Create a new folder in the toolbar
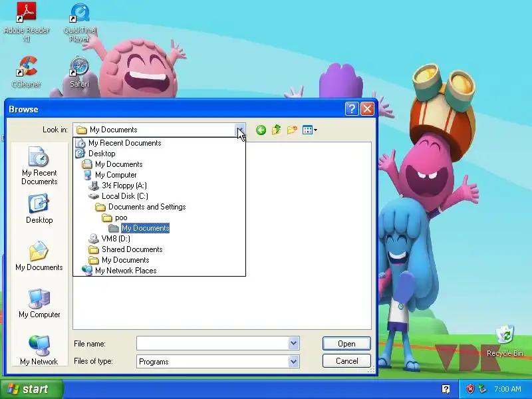 click(292, 130)
